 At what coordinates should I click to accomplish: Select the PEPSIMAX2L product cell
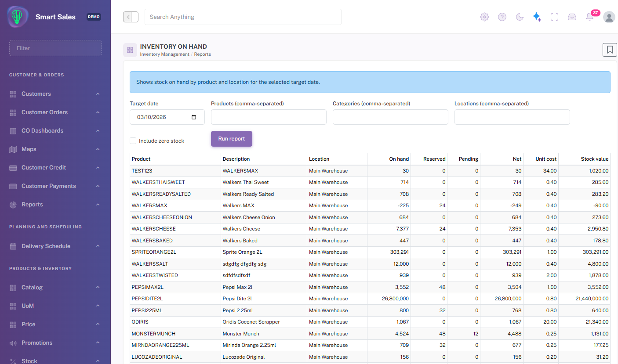tap(175, 287)
